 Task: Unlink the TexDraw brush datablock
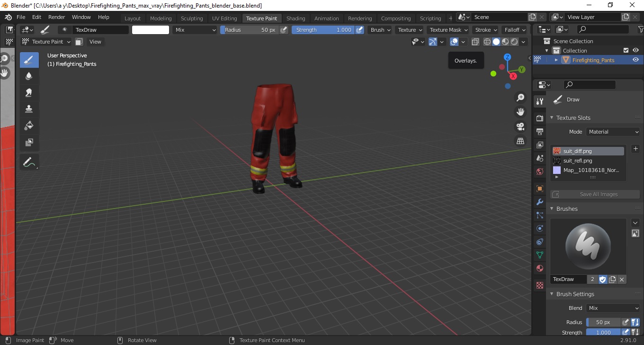622,279
